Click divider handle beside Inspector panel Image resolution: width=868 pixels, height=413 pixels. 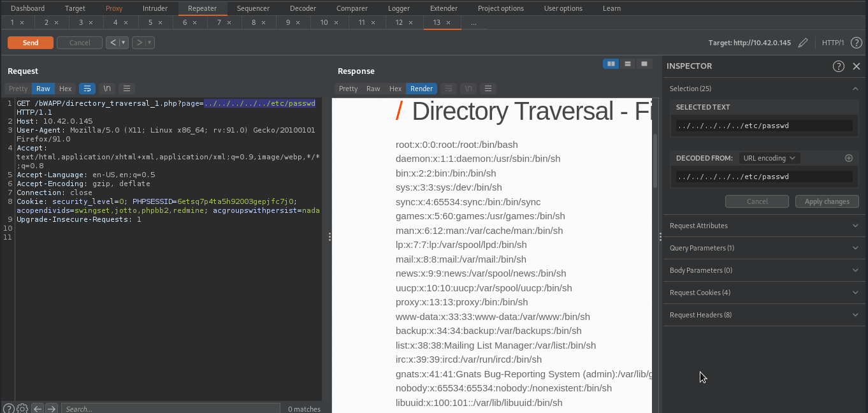660,237
